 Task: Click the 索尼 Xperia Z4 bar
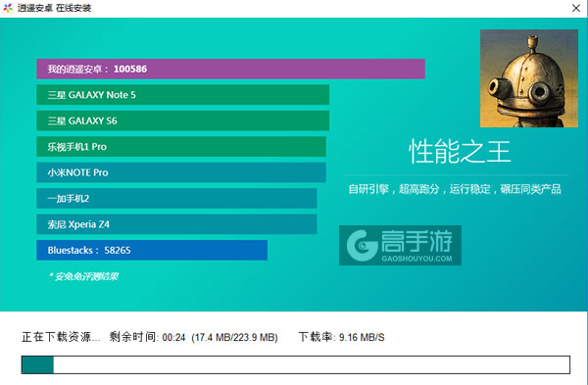point(176,224)
